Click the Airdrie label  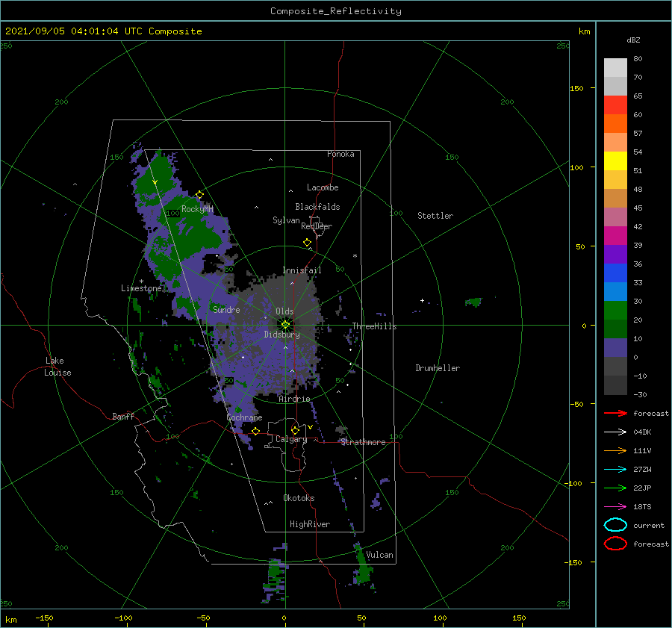click(294, 399)
